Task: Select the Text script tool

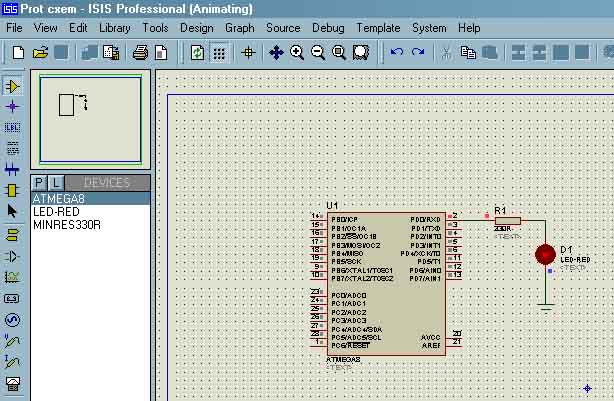Action: 12,148
